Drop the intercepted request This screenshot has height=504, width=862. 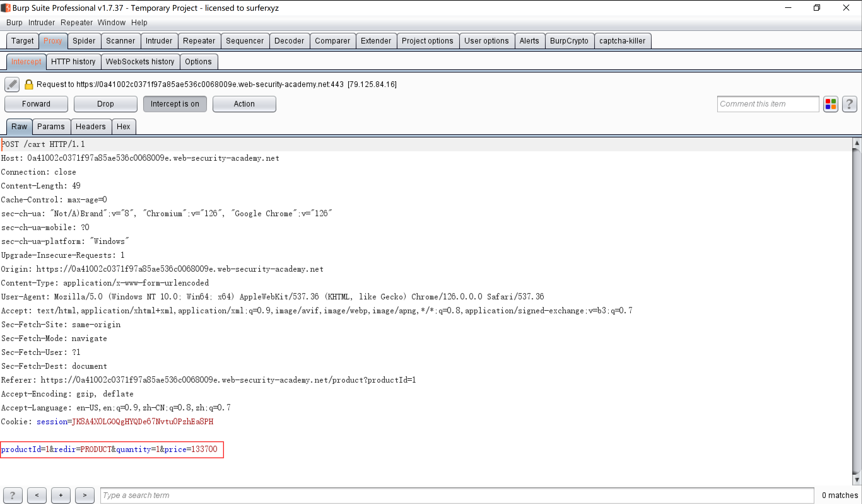click(105, 104)
